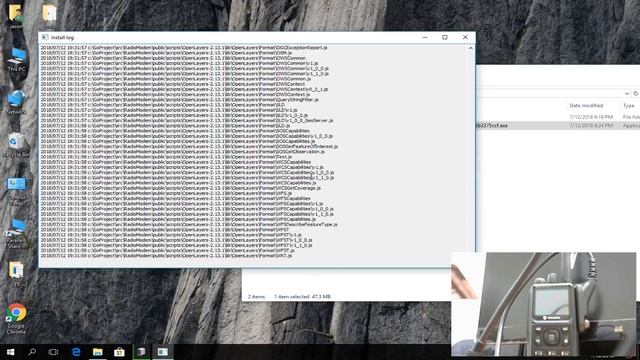Click the last log line ending WKT.js
Image resolution: width=640 pixels, height=360 pixels.
167,256
